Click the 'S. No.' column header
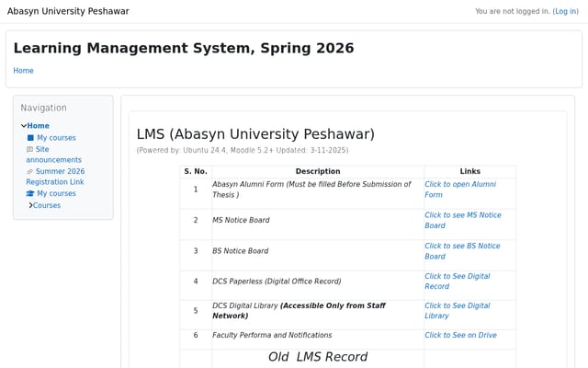Viewport: 588px width, 368px height. 196,171
